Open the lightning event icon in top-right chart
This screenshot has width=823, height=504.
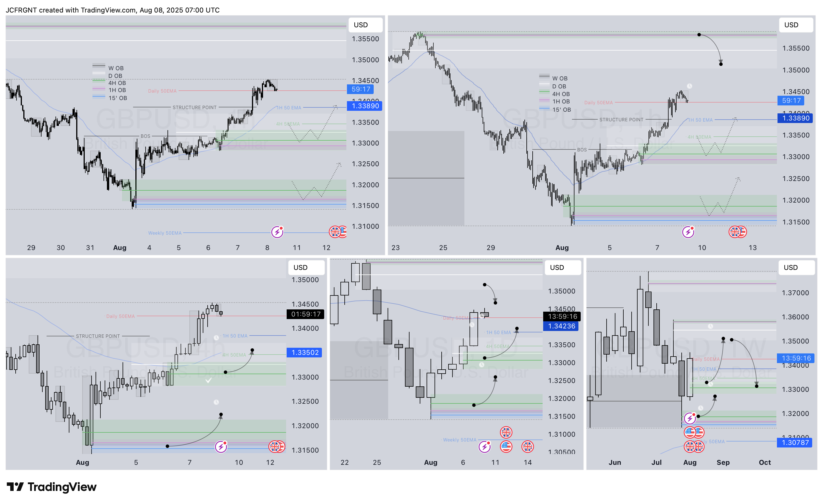pos(688,232)
